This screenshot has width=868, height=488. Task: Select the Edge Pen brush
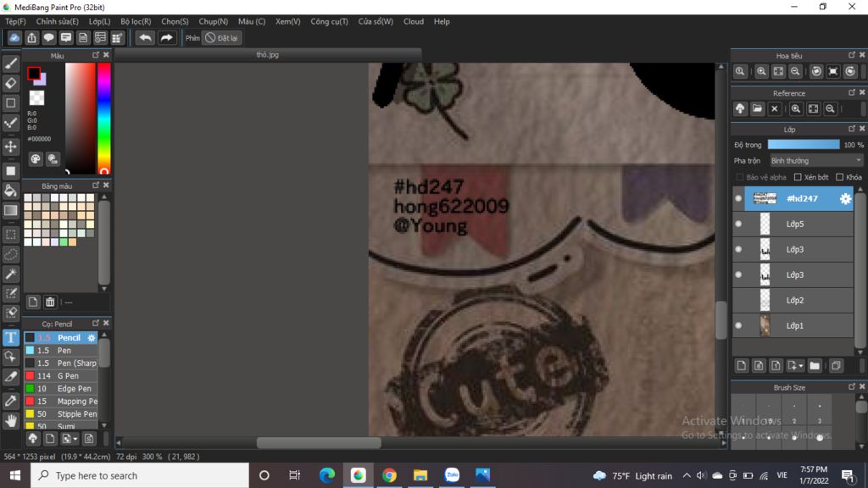(x=61, y=388)
